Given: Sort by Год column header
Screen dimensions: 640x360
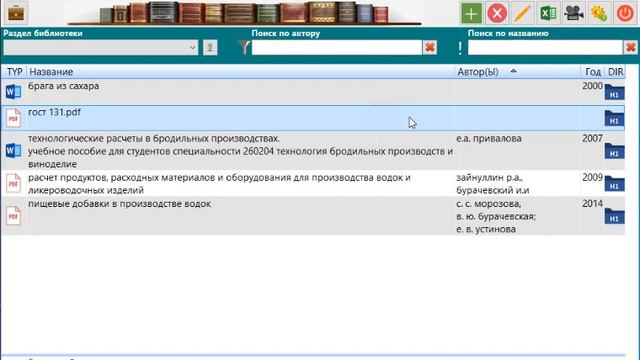Looking at the screenshot, I should 593,72.
